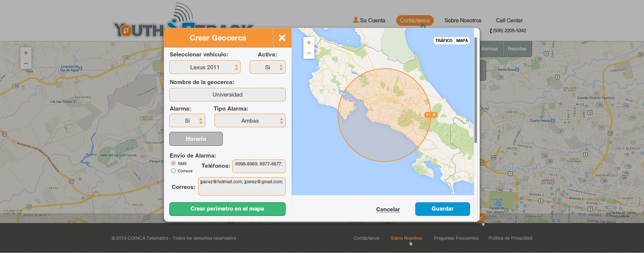Image resolution: width=644 pixels, height=253 pixels.
Task: Open the Tipo Alarma dropdown showing Ambas
Action: click(x=250, y=121)
